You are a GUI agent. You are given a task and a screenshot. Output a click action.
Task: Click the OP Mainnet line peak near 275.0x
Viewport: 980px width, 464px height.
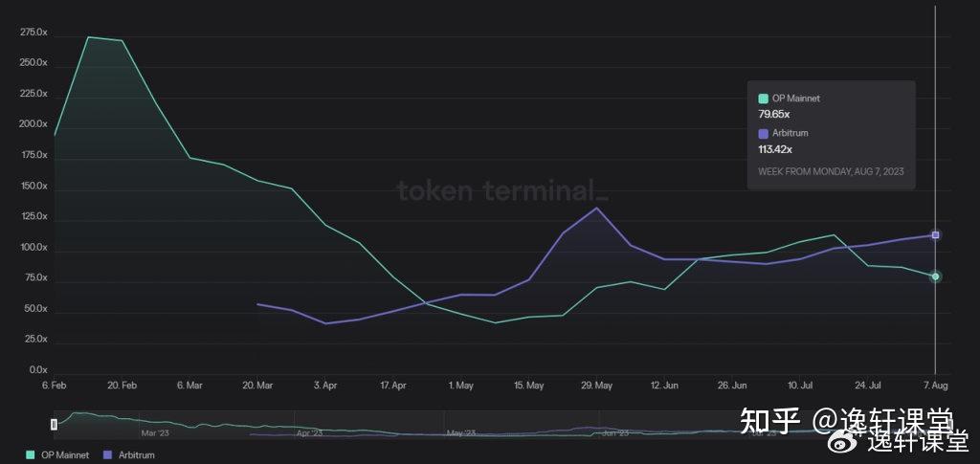(x=88, y=37)
